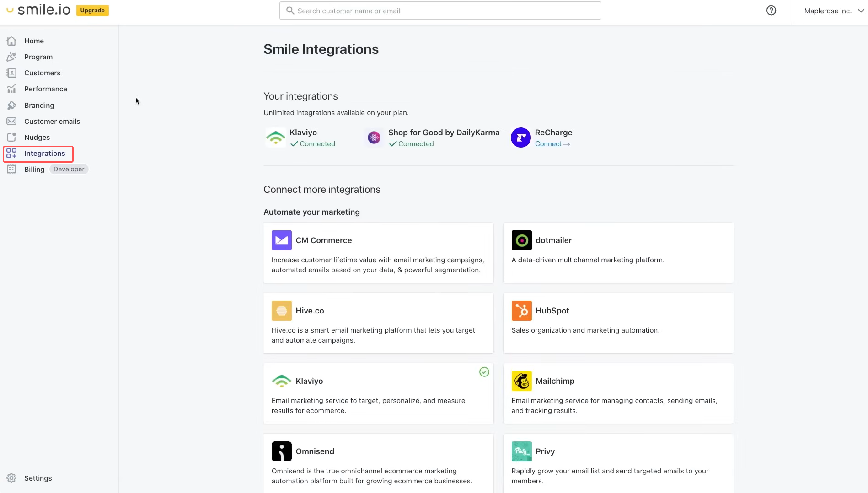Open the Customer emails envelope icon
The image size is (868, 493).
click(11, 121)
